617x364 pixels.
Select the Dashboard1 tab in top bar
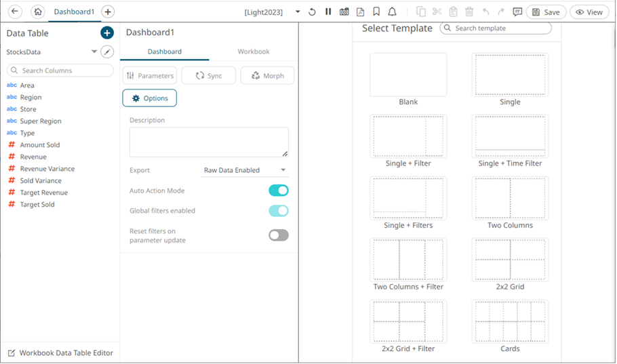[x=74, y=12]
